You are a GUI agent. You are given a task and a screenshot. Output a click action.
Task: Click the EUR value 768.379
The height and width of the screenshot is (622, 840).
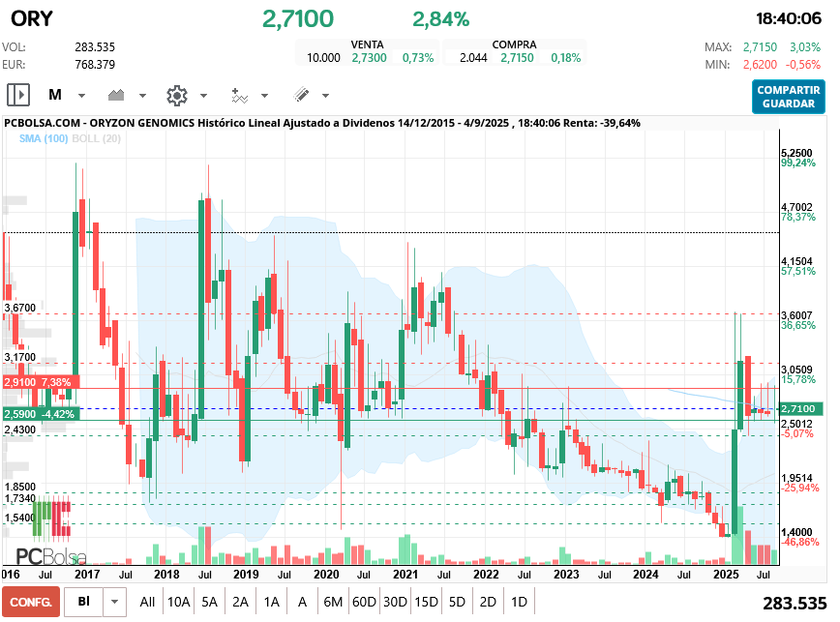tap(95, 64)
